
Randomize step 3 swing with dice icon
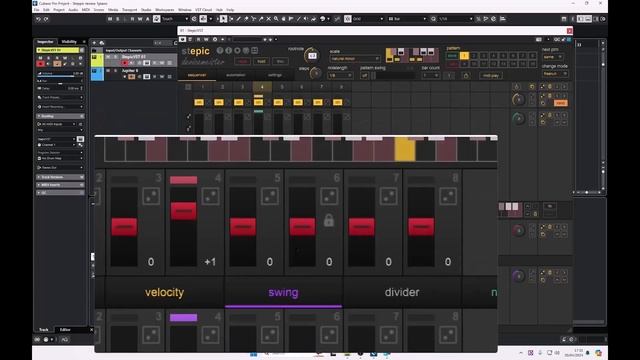coord(151,197)
